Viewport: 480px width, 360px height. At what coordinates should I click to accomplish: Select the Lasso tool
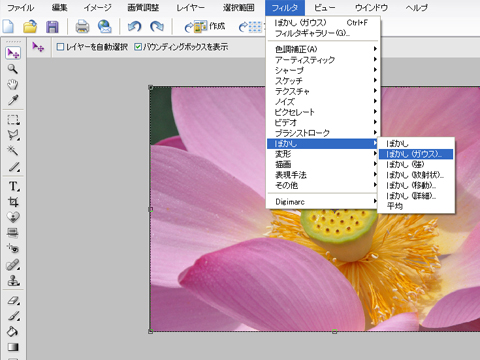(x=13, y=135)
